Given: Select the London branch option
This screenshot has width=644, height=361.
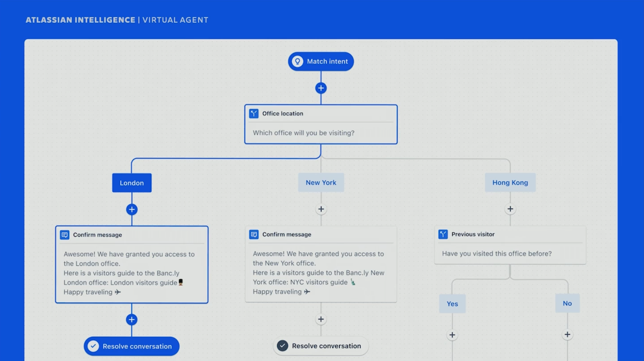Looking at the screenshot, I should [x=131, y=182].
